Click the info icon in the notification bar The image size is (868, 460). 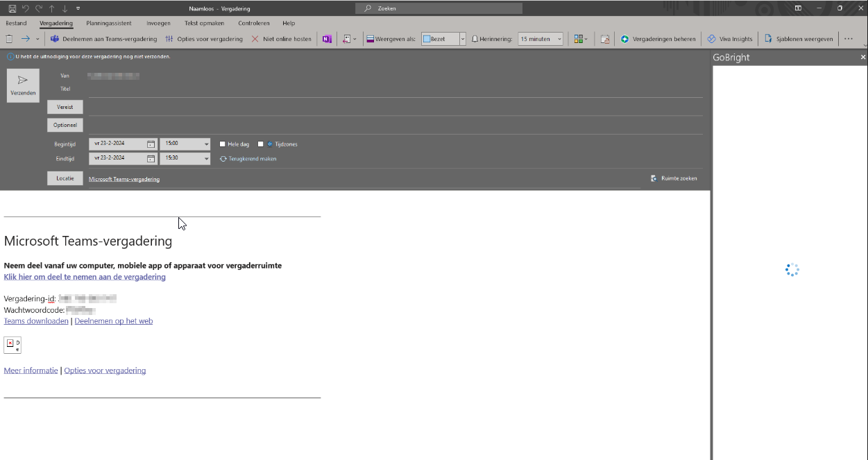[10, 57]
